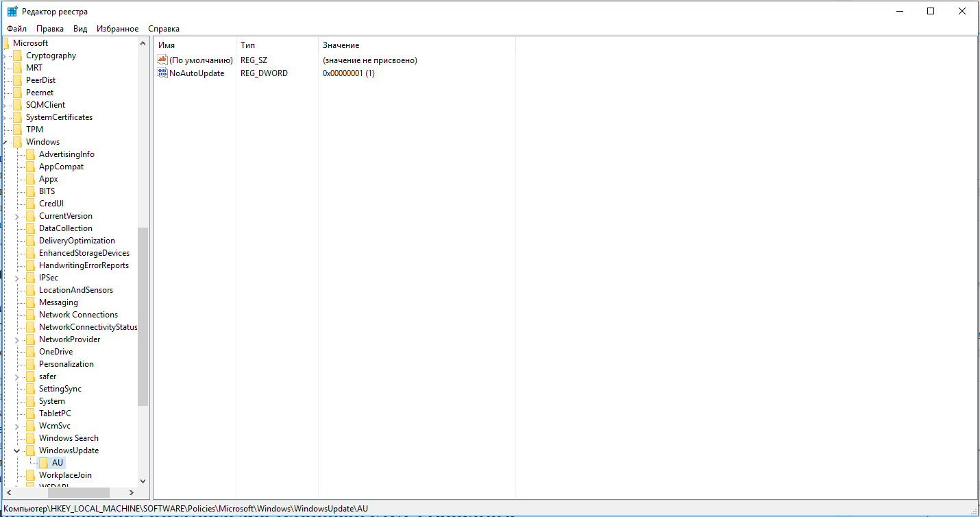Select the WorkplaceJoin key
980x517 pixels.
coord(65,475)
